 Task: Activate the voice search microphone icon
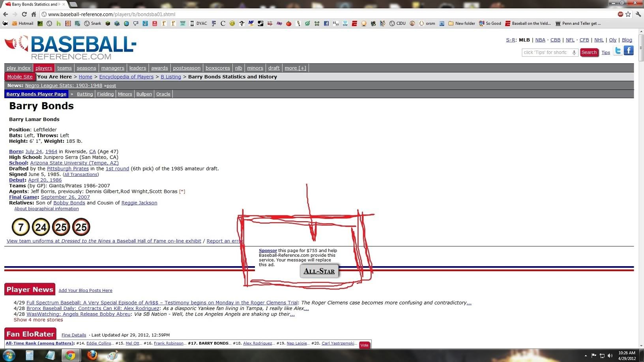[x=574, y=52]
